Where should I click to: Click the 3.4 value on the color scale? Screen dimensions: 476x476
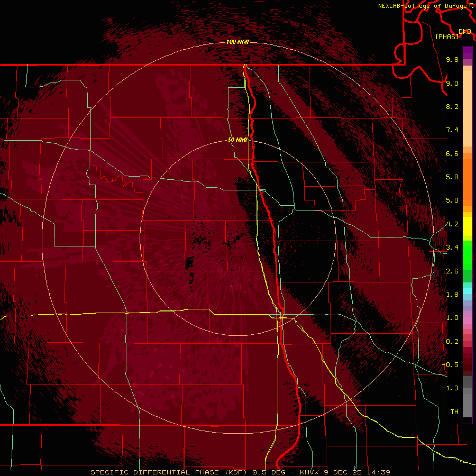[x=452, y=248]
